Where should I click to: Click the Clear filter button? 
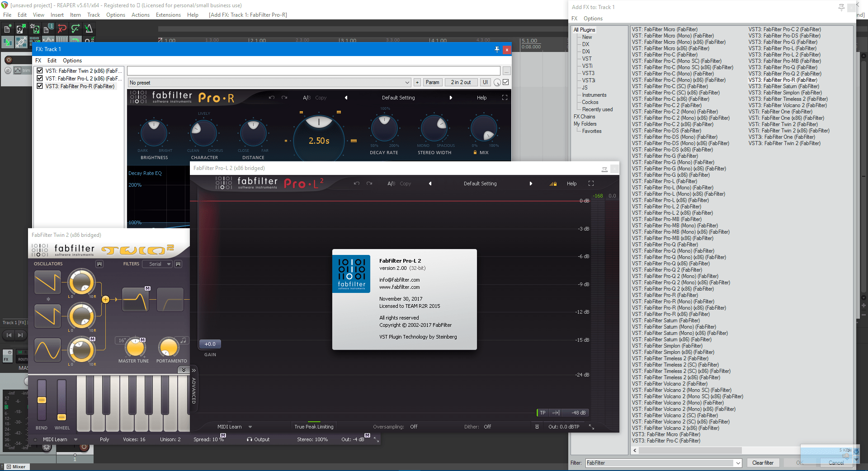coord(763,463)
